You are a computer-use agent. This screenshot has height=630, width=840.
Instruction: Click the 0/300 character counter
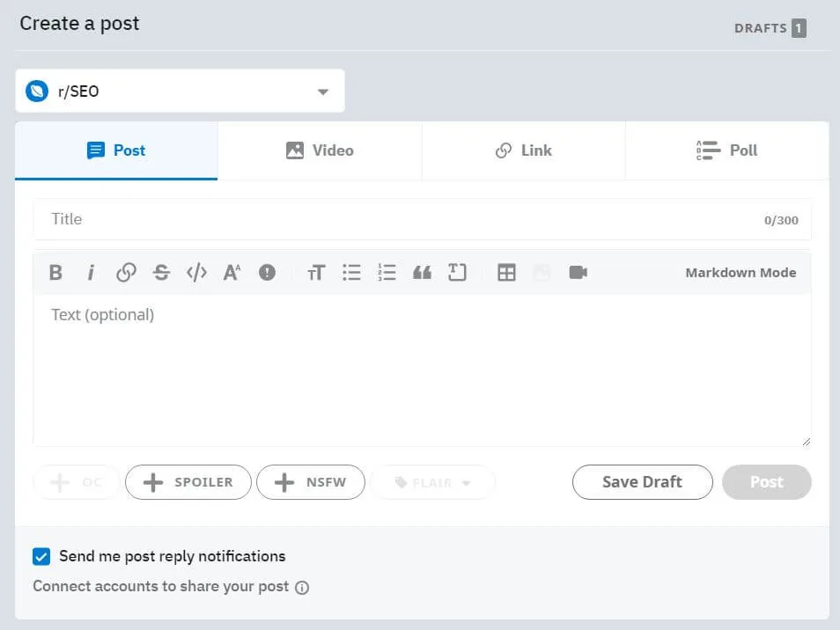click(x=781, y=221)
